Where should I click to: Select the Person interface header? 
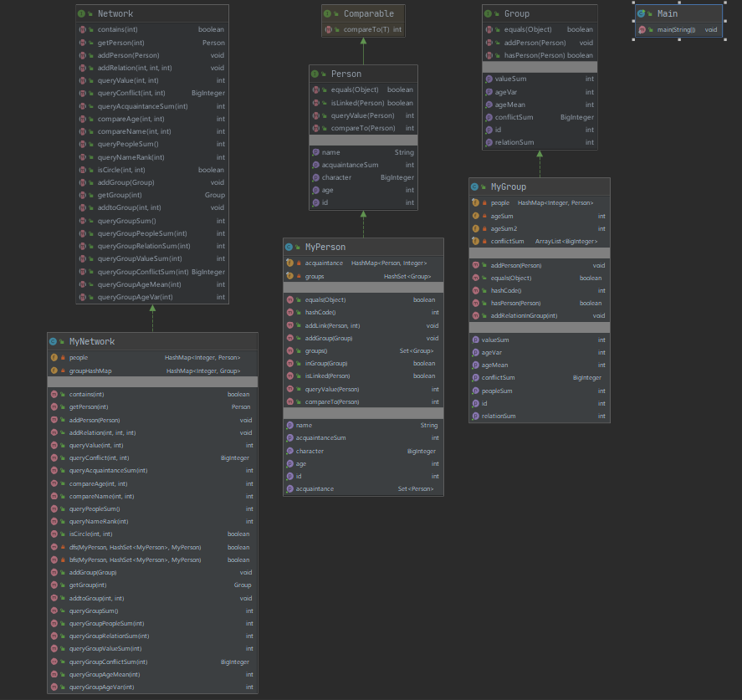point(362,74)
